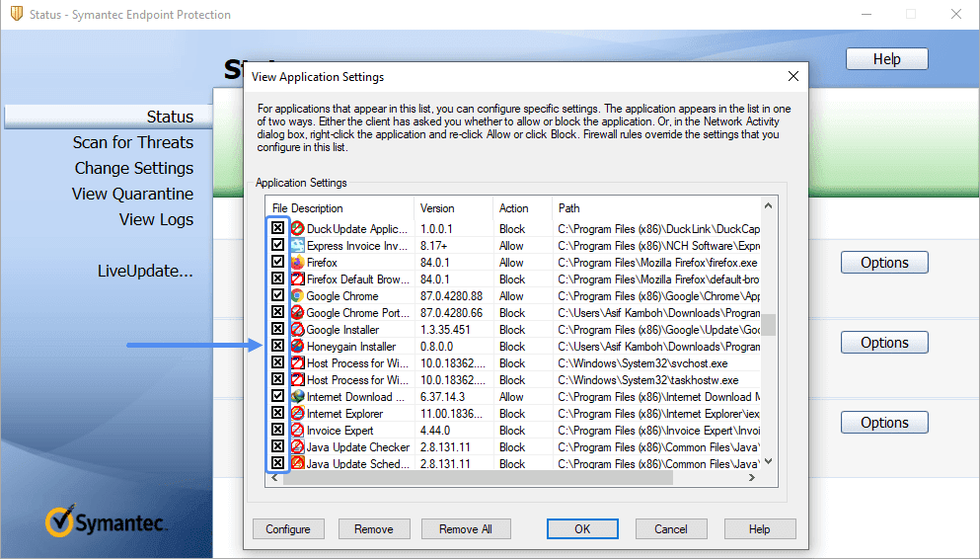Click the svchost.exe Host Process icon
Viewport: 980px width, 559px height.
pos(297,363)
